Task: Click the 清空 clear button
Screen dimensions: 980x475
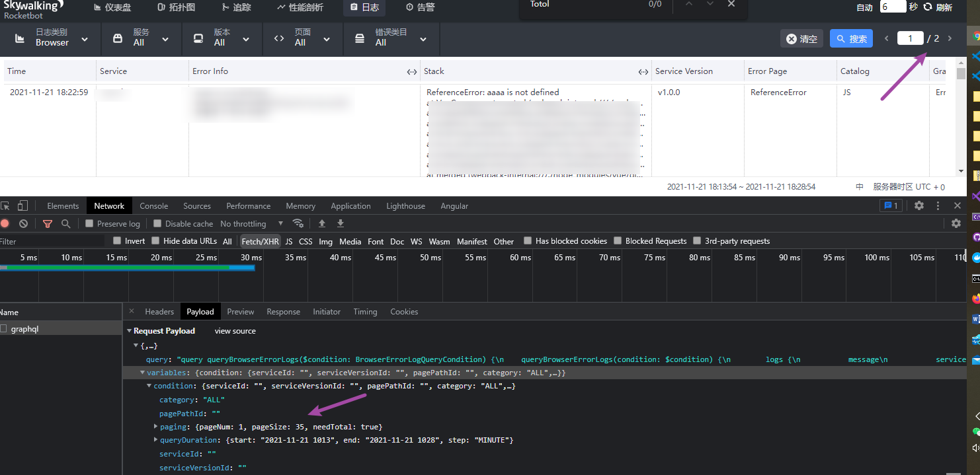Action: [x=801, y=39]
